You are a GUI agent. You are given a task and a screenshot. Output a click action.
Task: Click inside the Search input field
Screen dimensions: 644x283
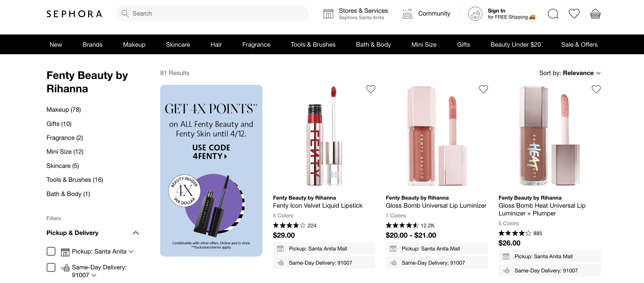[x=194, y=13]
